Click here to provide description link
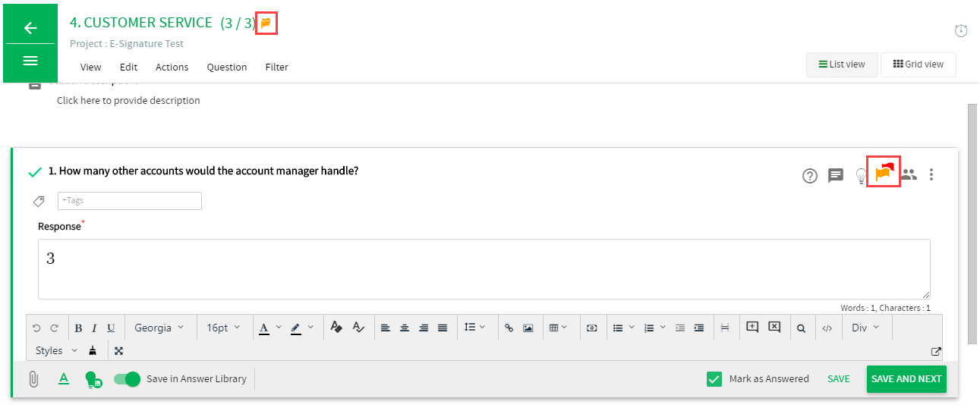Image resolution: width=980 pixels, height=411 pixels. [x=128, y=100]
